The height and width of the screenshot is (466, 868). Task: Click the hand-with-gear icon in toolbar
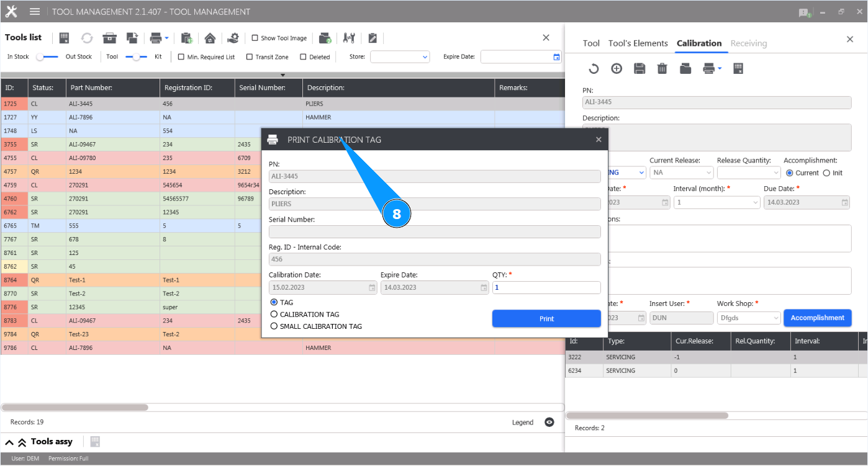(233, 38)
